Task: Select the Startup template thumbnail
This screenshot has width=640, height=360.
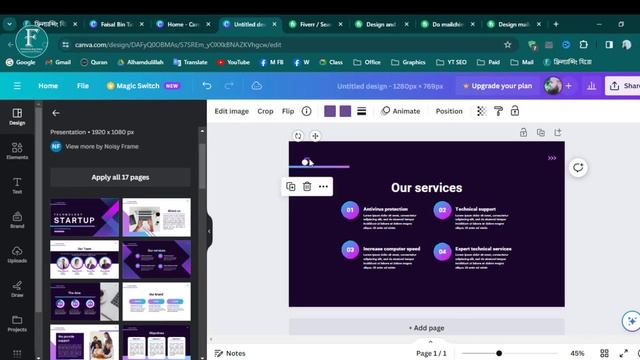Action: [84, 218]
